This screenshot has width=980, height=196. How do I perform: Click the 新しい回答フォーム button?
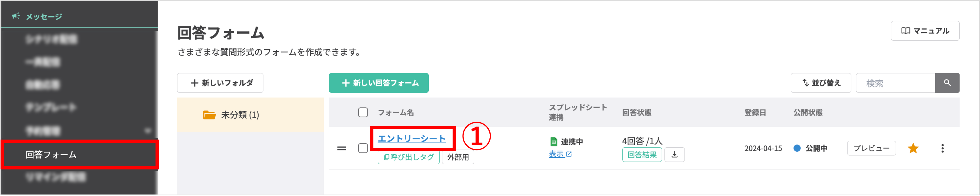pos(379,83)
